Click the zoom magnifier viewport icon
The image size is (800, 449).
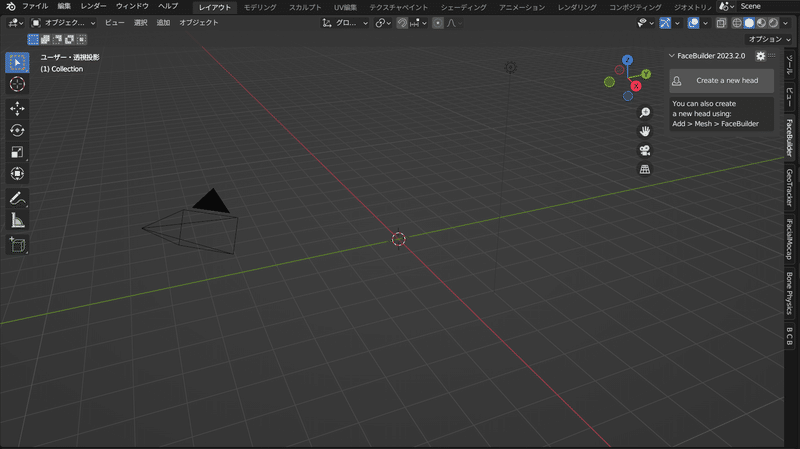coord(645,112)
